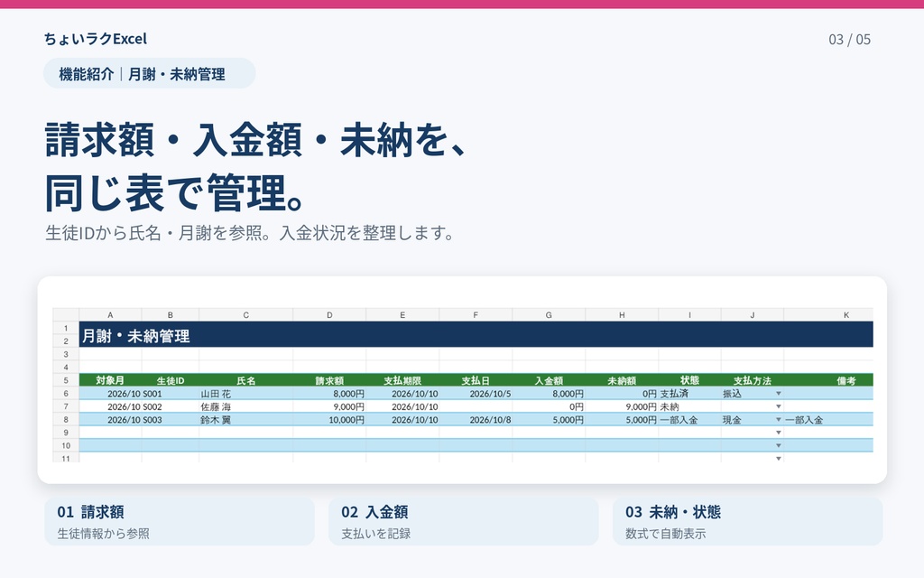
Task: Open the 支払方法 dropdown arrow in row 7
Action: [x=779, y=406]
